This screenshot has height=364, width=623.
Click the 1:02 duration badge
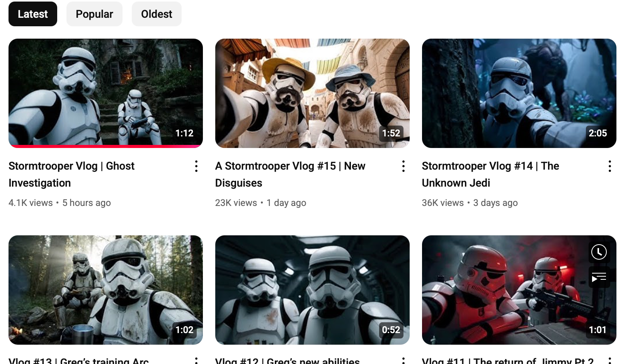184,330
